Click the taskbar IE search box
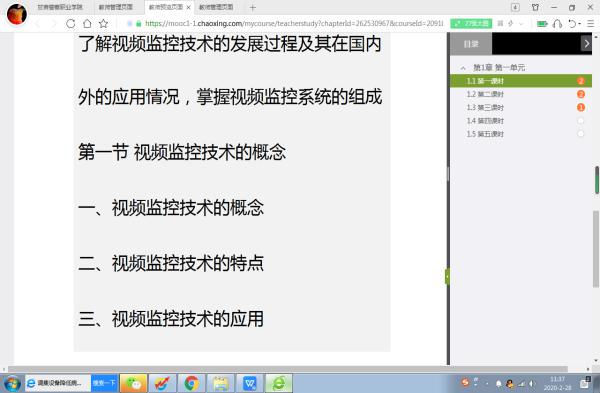Image resolution: width=600 pixels, height=393 pixels. click(x=58, y=383)
